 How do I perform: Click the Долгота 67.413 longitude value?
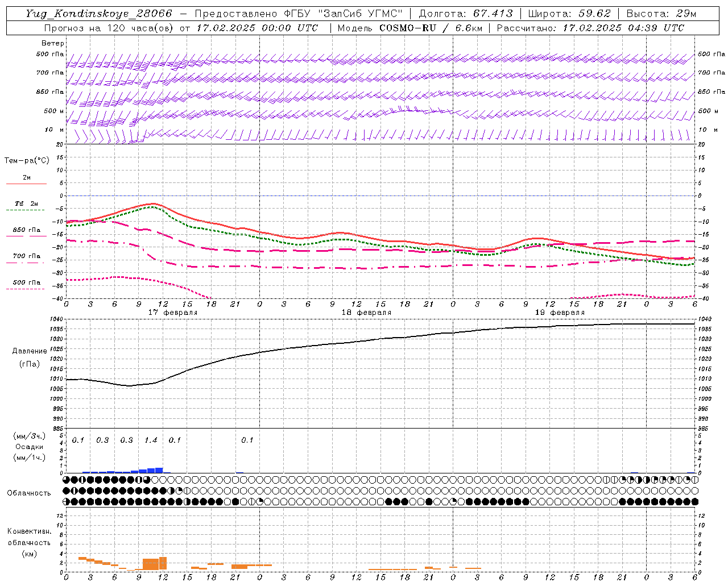(x=493, y=14)
